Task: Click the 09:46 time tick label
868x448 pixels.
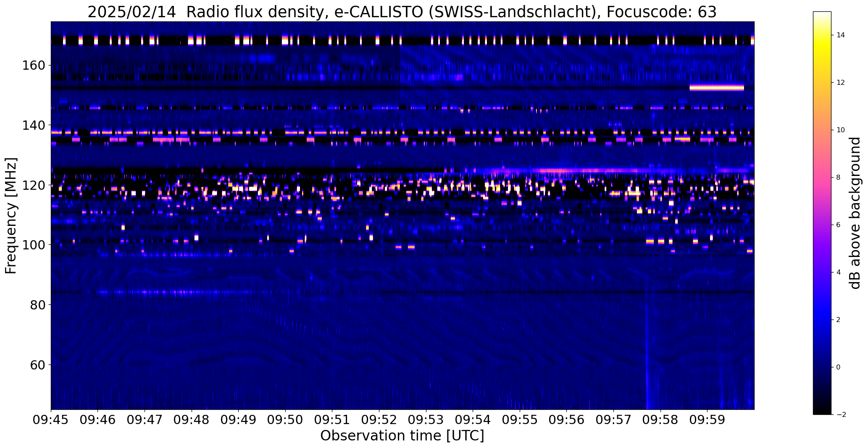Action: (98, 419)
